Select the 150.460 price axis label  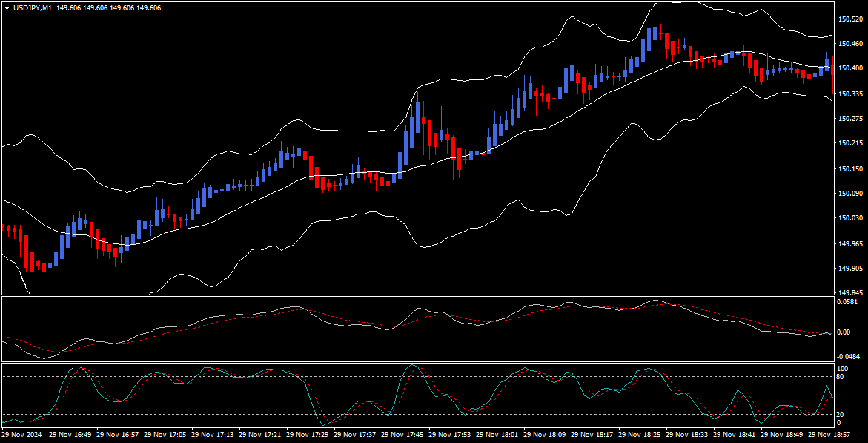[x=851, y=43]
